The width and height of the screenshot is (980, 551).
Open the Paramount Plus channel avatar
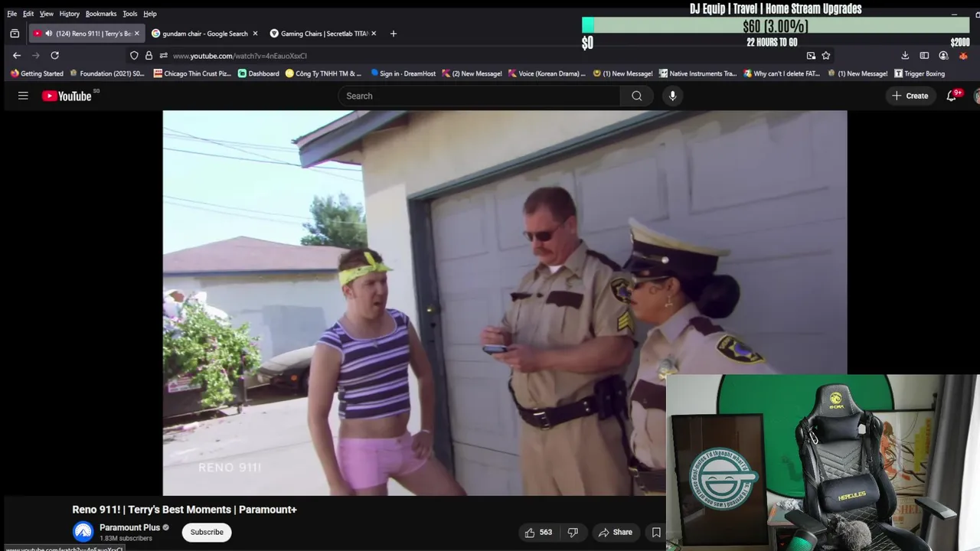pyautogui.click(x=83, y=531)
